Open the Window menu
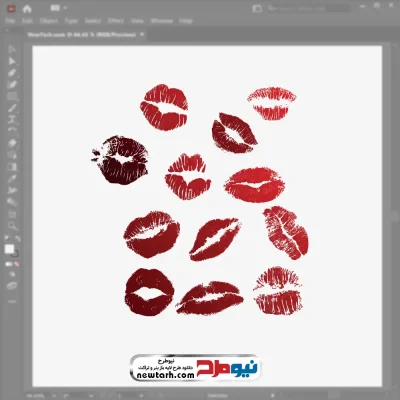Screen dimensions: 400x400 point(162,21)
